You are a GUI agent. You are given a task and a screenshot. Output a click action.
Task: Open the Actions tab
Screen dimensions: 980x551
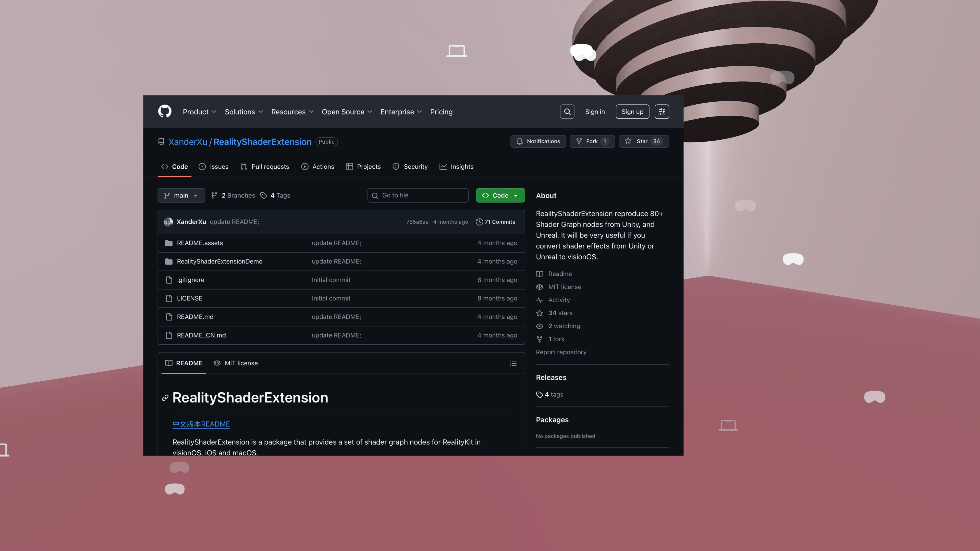pos(318,167)
